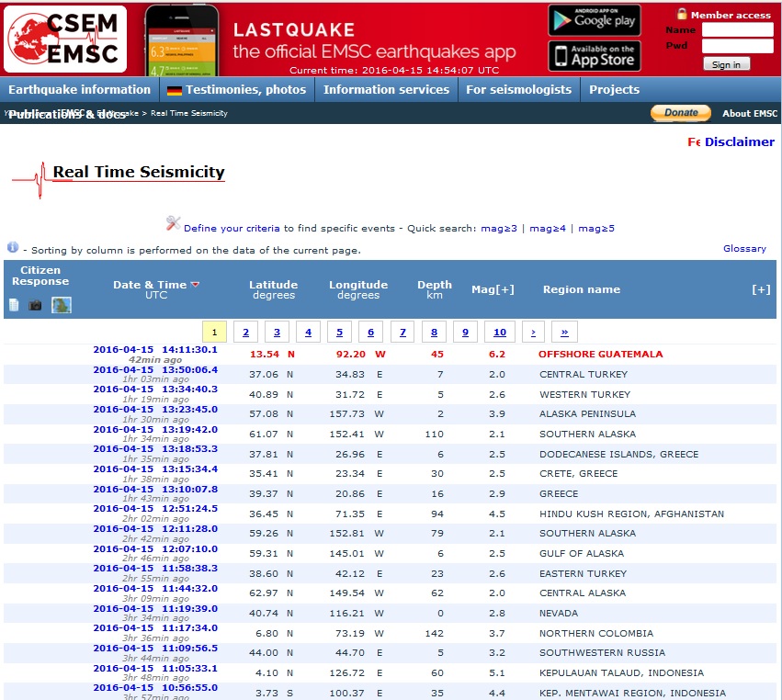Click the mag≥5 quick search link
The width and height of the screenshot is (782, 700).
point(595,228)
